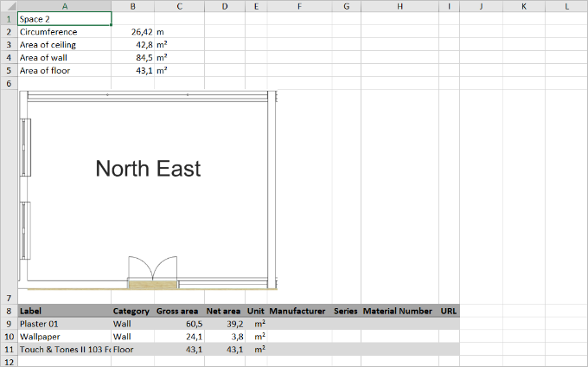Screen dimensions: 588x367
Task: Select the "Area of floor" cell
Action: (65, 71)
